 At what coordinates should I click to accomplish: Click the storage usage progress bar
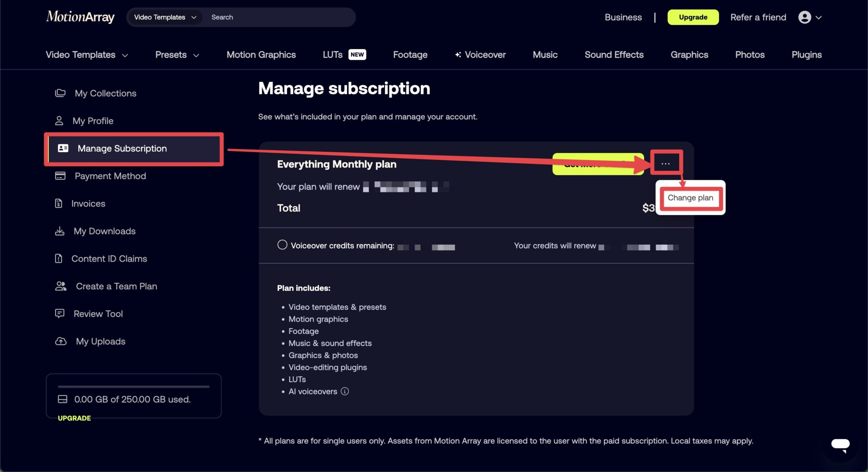(x=134, y=386)
